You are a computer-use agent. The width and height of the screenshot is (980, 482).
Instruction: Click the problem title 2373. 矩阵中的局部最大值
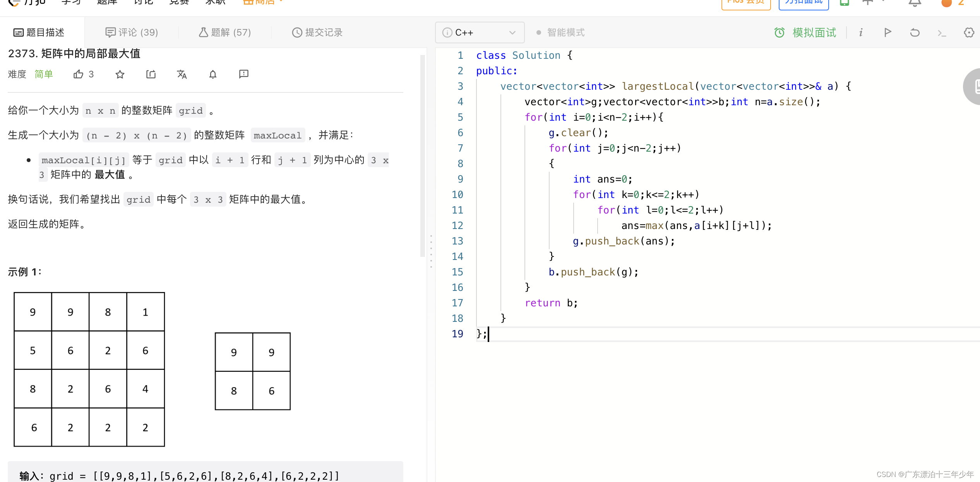coord(74,53)
